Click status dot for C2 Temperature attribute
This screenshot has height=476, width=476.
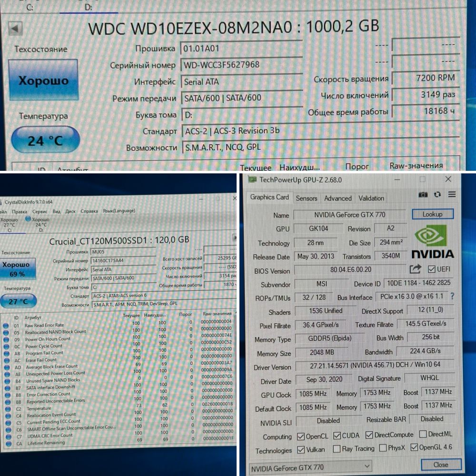tap(8, 409)
